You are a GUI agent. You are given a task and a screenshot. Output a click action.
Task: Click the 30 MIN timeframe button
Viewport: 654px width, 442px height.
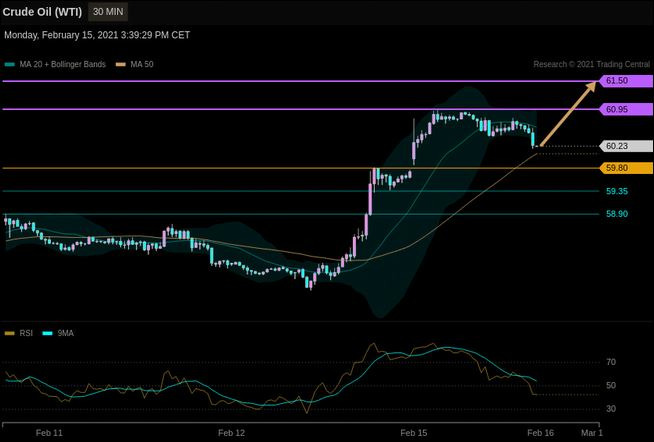[108, 12]
